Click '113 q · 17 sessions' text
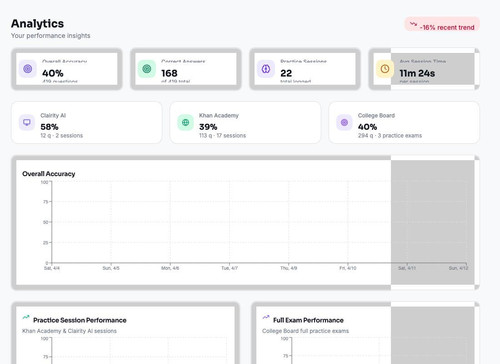The image size is (500, 364). (222, 136)
